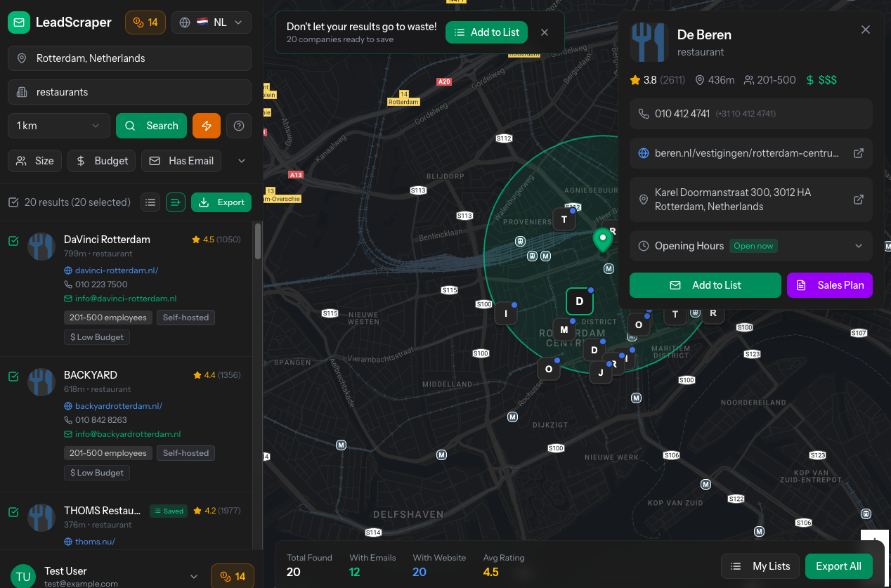Click the green location pin on map
891x588 pixels.
(602, 239)
